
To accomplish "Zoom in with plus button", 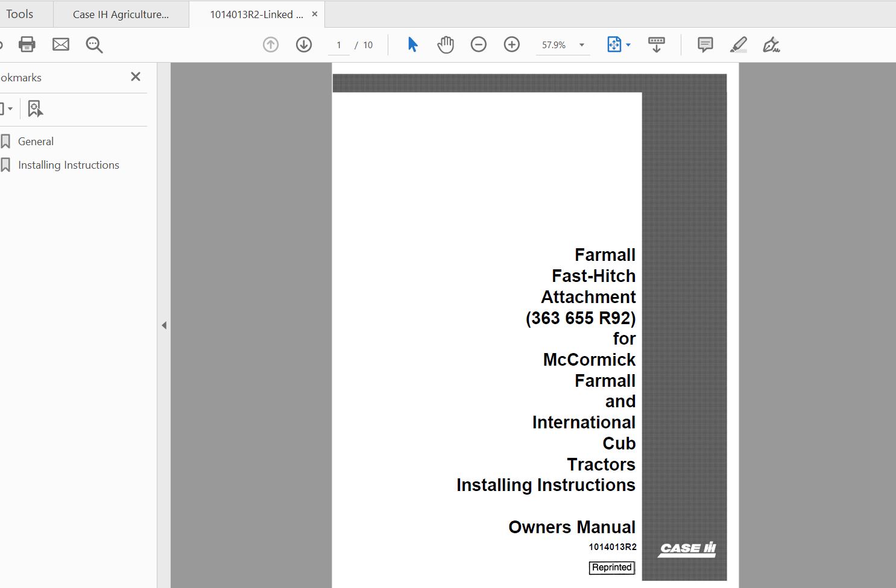I will point(512,45).
